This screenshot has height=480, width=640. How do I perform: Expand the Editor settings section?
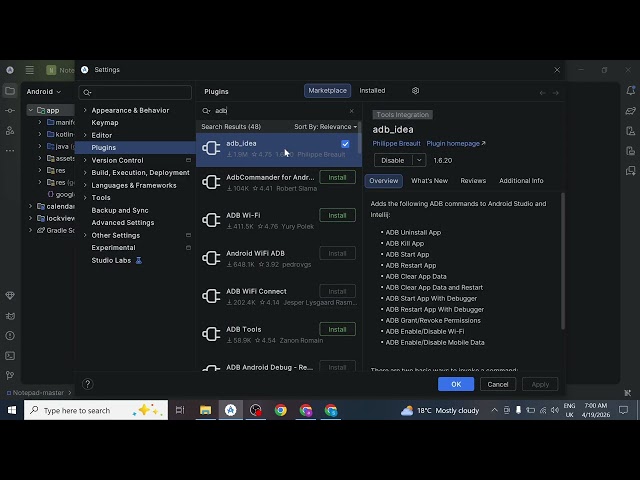[x=85, y=135]
